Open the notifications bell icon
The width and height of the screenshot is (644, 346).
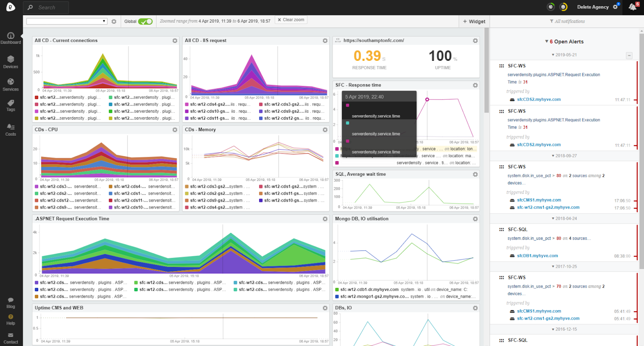click(632, 7)
